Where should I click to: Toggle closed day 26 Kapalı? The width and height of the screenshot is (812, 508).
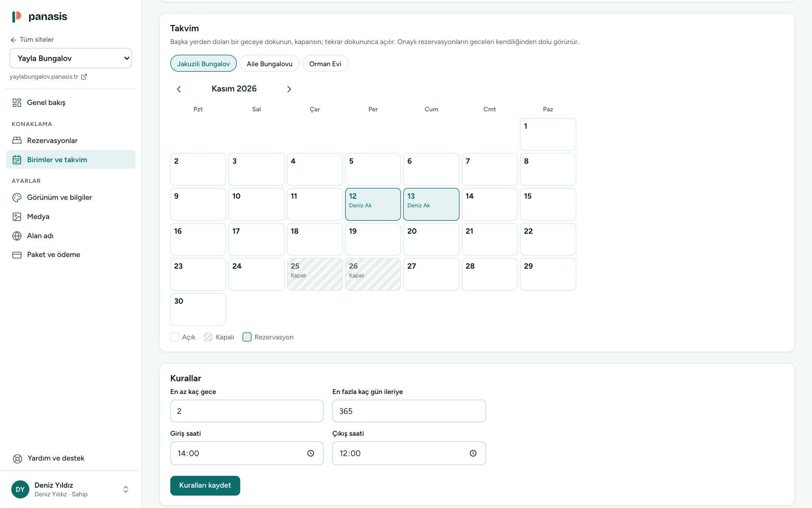373,274
